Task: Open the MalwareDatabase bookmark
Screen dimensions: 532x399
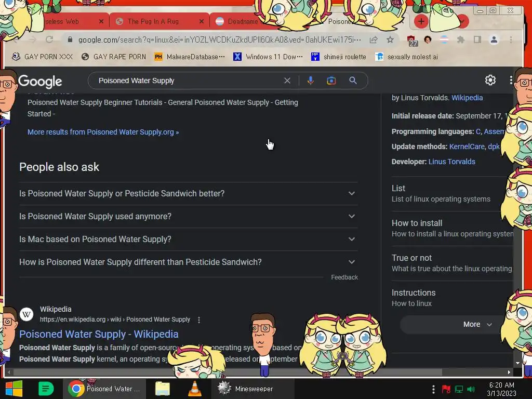Action: [x=189, y=57]
